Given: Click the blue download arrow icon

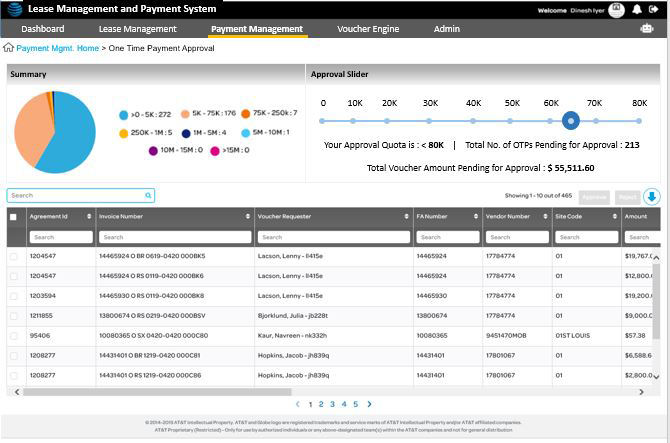Looking at the screenshot, I should tap(652, 197).
